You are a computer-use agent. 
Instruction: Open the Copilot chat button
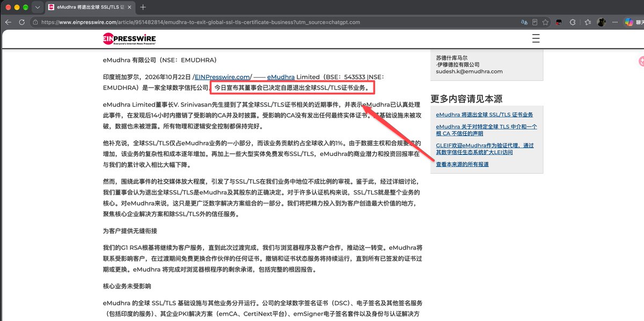[x=634, y=23]
